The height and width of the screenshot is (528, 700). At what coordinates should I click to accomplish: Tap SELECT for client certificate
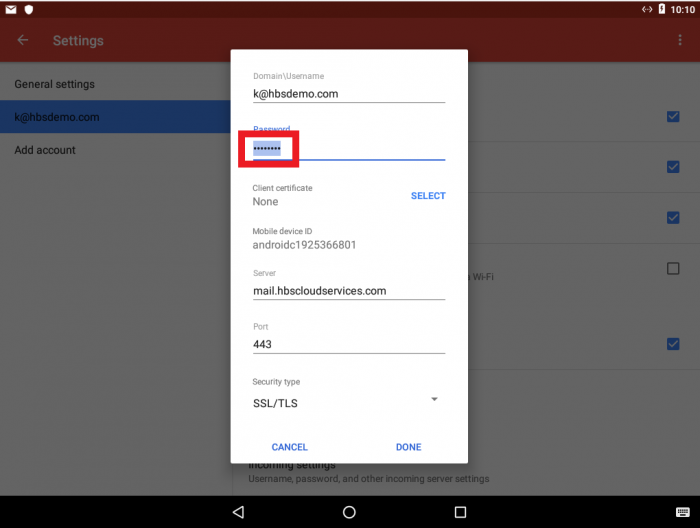pos(428,196)
